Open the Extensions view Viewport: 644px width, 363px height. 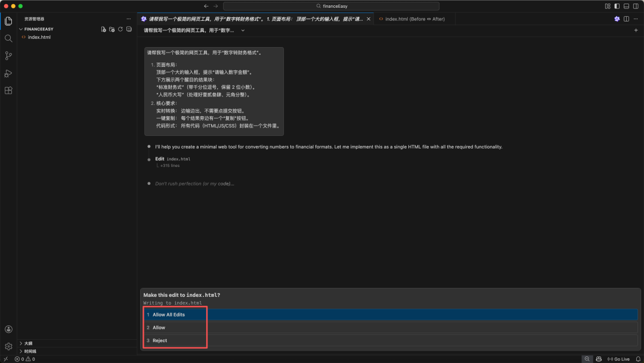point(8,91)
